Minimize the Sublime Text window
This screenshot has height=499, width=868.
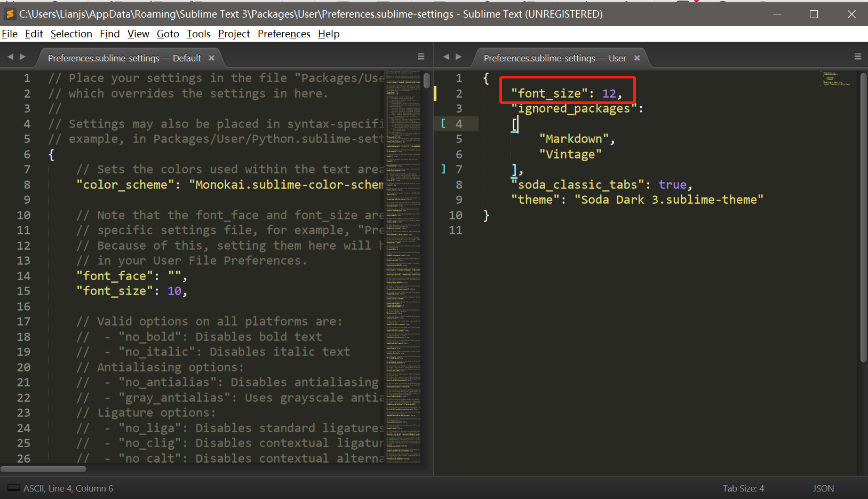(777, 14)
